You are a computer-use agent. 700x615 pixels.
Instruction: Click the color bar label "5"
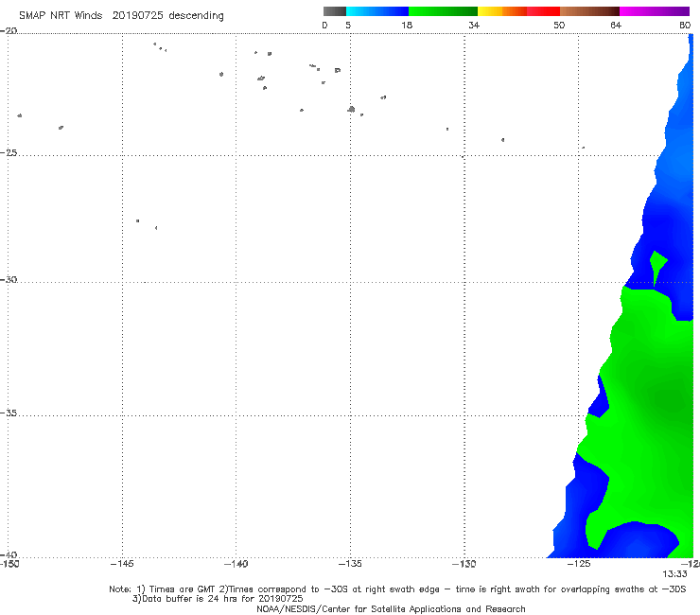point(348,25)
